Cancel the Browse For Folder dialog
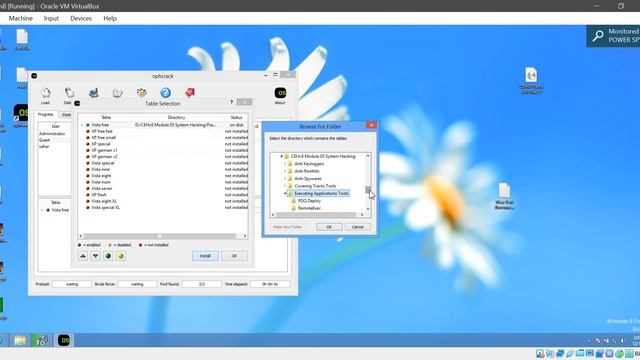 (358, 227)
